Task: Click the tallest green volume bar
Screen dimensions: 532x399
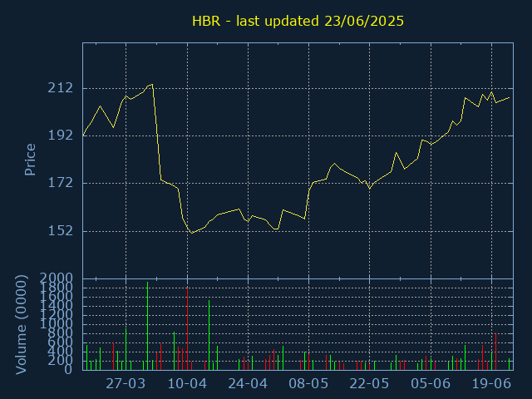Action: coord(148,326)
